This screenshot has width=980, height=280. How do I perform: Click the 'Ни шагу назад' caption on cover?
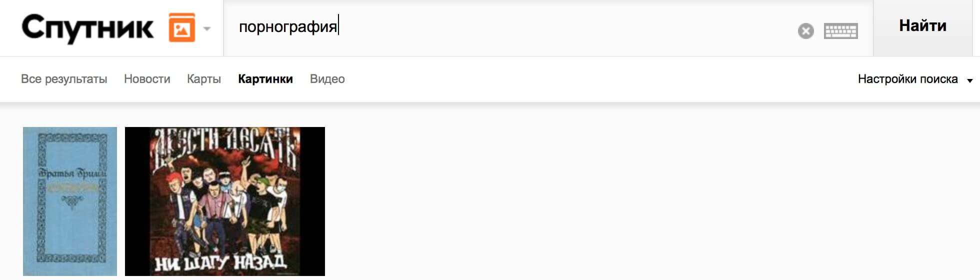click(x=220, y=262)
